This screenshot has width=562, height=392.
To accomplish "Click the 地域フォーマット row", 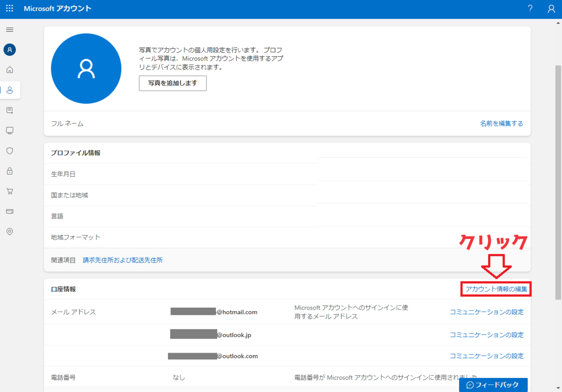I will click(287, 237).
